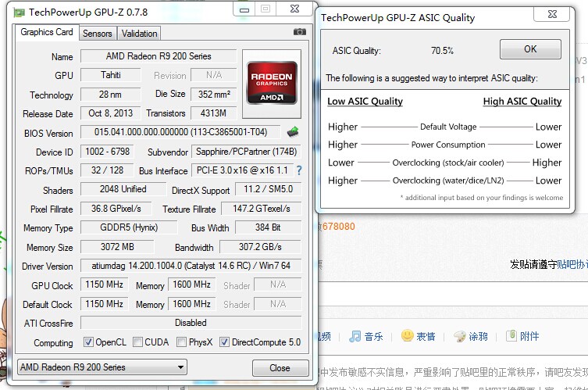Click the 音乐 music label in the toolbar
Viewport: 588px width, 390px height.
(x=374, y=336)
